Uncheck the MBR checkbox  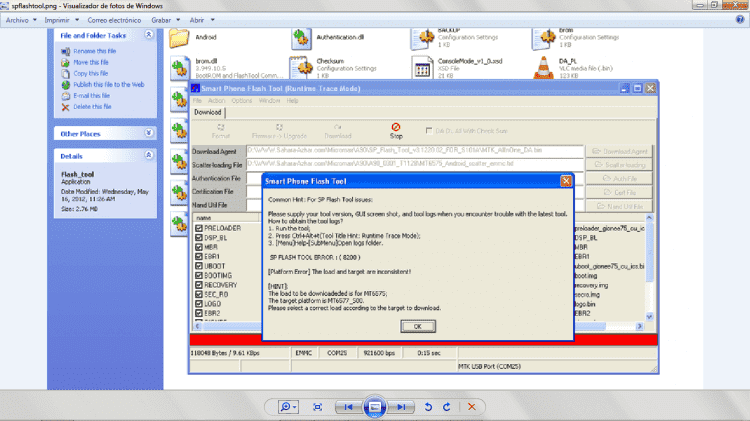click(199, 247)
